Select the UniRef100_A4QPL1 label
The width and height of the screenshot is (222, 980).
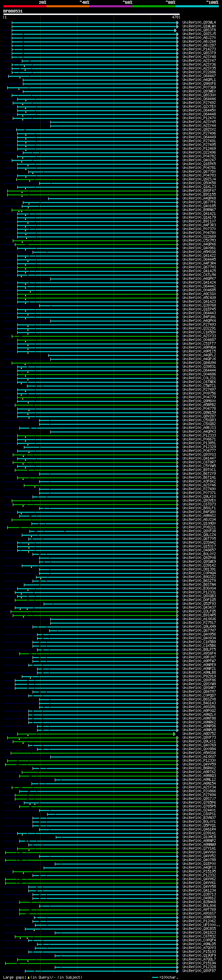tap(199, 80)
